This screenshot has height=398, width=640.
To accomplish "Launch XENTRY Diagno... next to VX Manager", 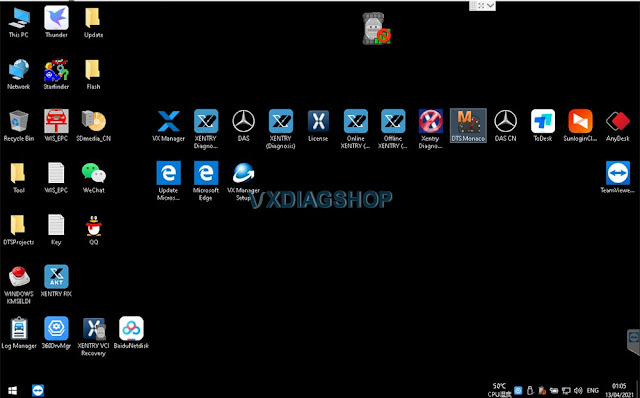I will [206, 129].
